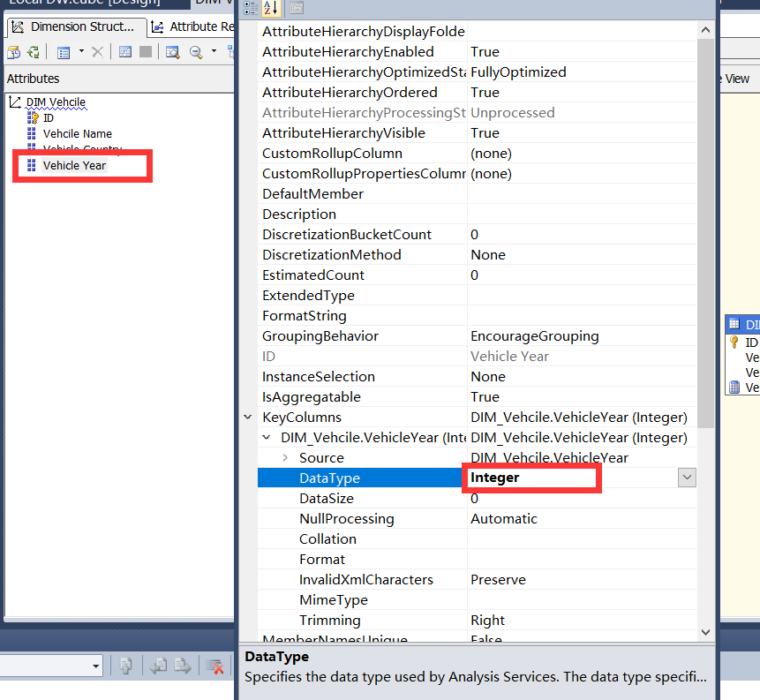Select the Vehicle Year attribute

tap(74, 165)
